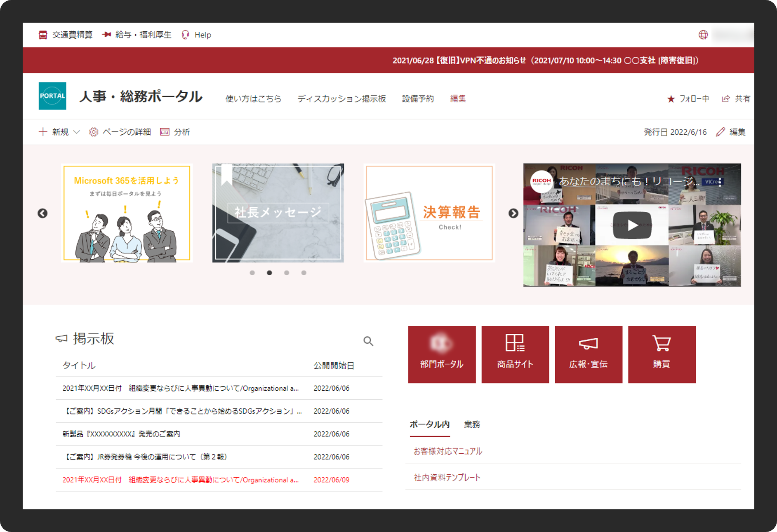777x532 pixels.
Task: Click the PORTAL site logo
Action: click(52, 96)
